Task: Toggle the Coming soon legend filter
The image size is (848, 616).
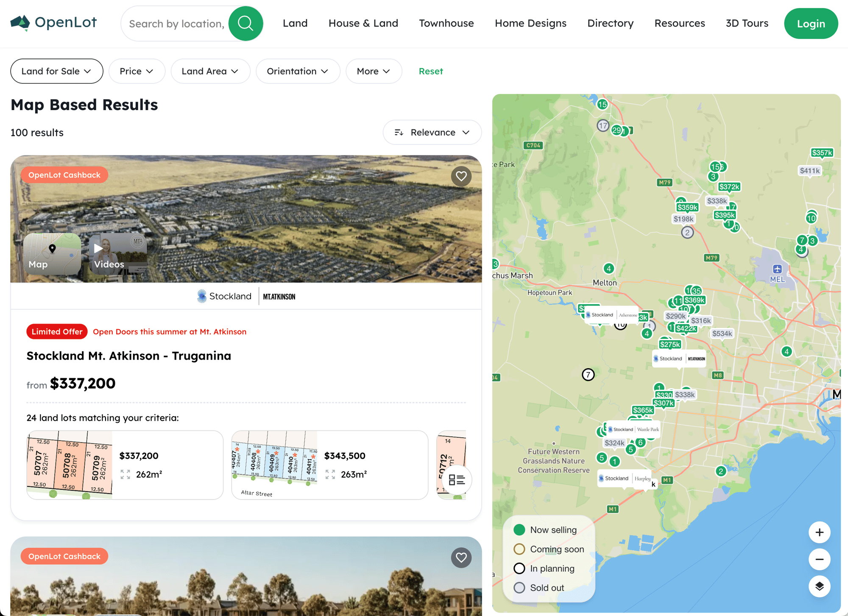Action: pos(549,549)
